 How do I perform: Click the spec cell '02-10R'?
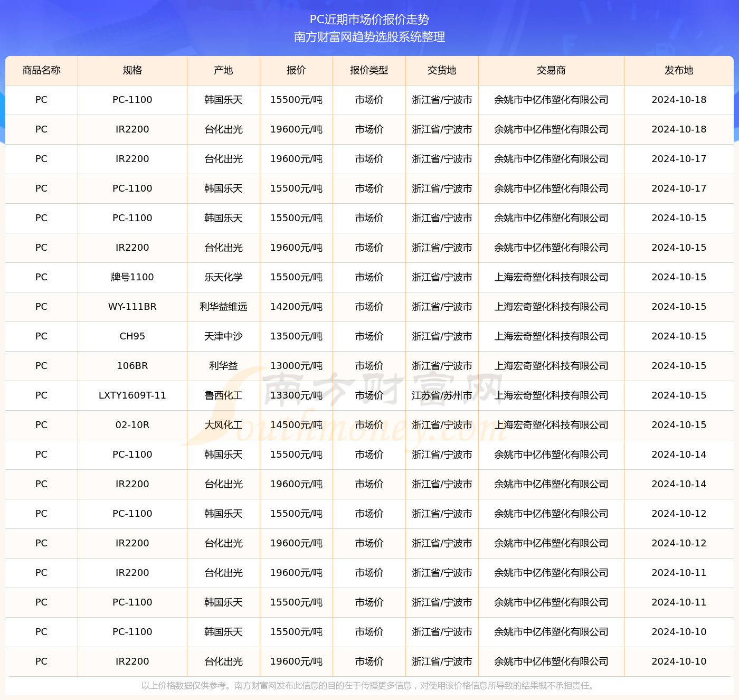(132, 425)
